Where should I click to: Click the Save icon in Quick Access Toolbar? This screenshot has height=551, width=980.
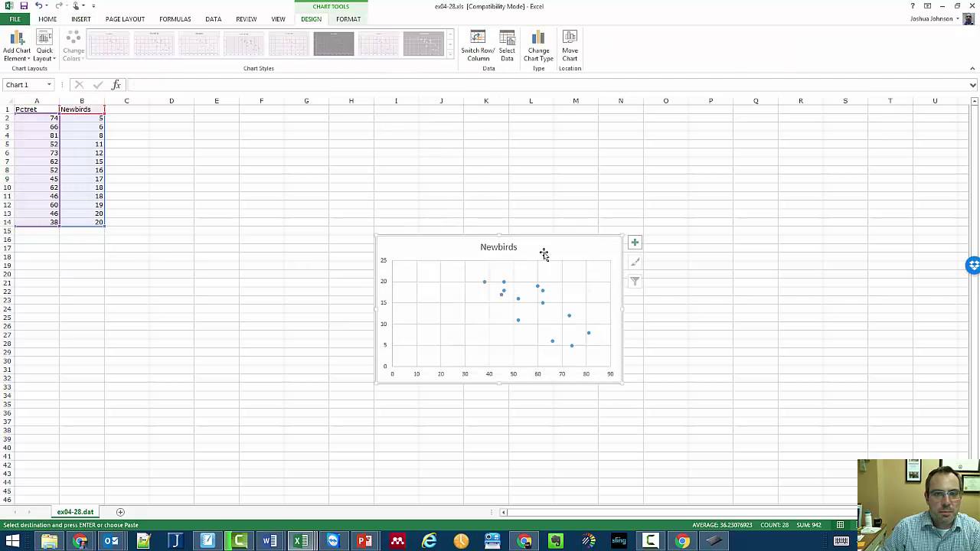(x=24, y=6)
